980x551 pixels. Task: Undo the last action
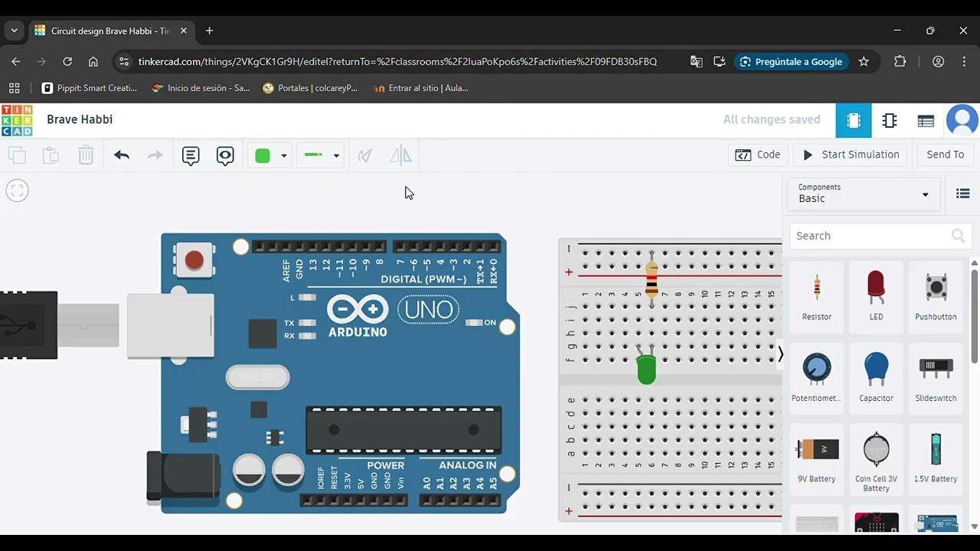coord(122,155)
